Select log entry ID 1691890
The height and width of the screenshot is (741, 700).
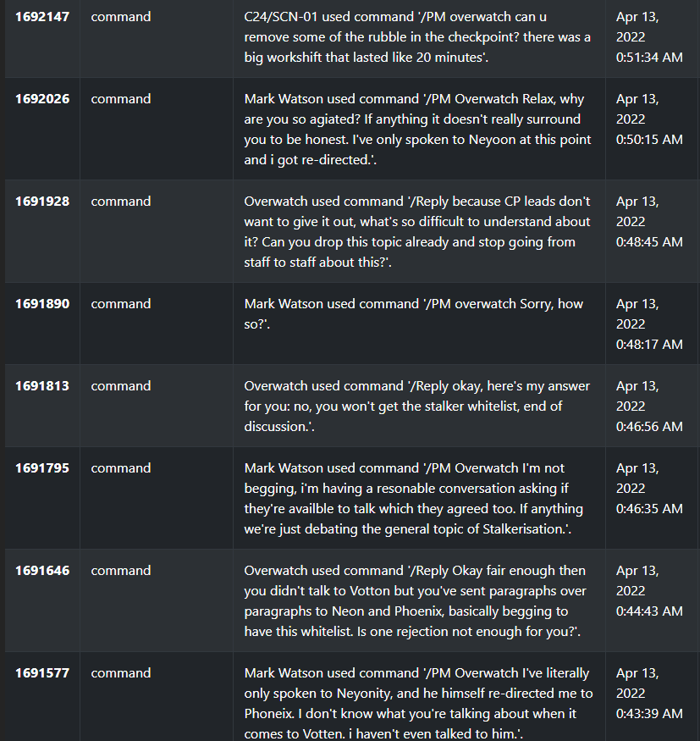point(42,304)
